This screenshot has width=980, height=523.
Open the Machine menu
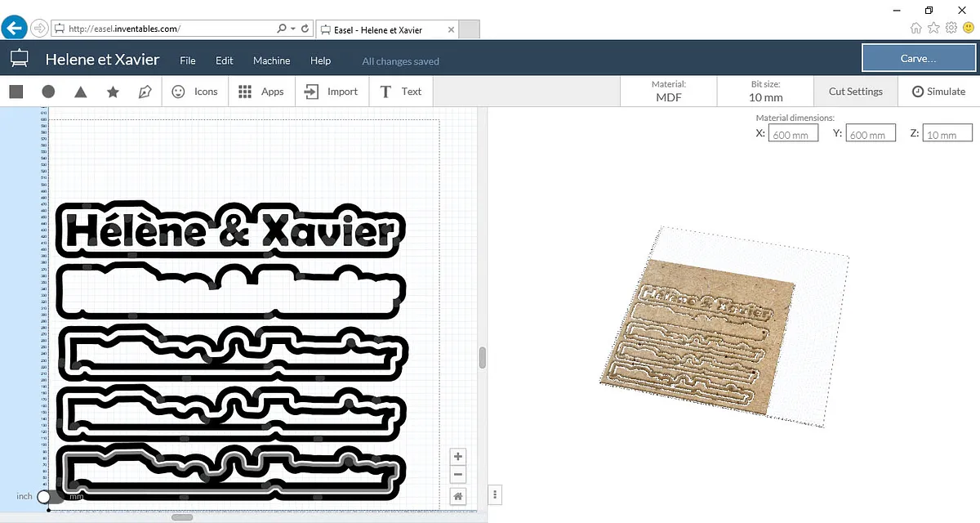[x=271, y=60]
